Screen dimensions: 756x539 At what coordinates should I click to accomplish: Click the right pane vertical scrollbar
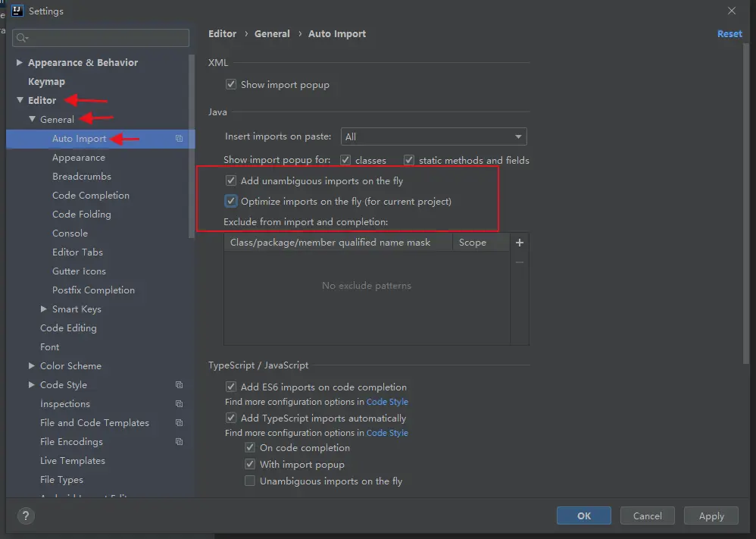tap(746, 202)
